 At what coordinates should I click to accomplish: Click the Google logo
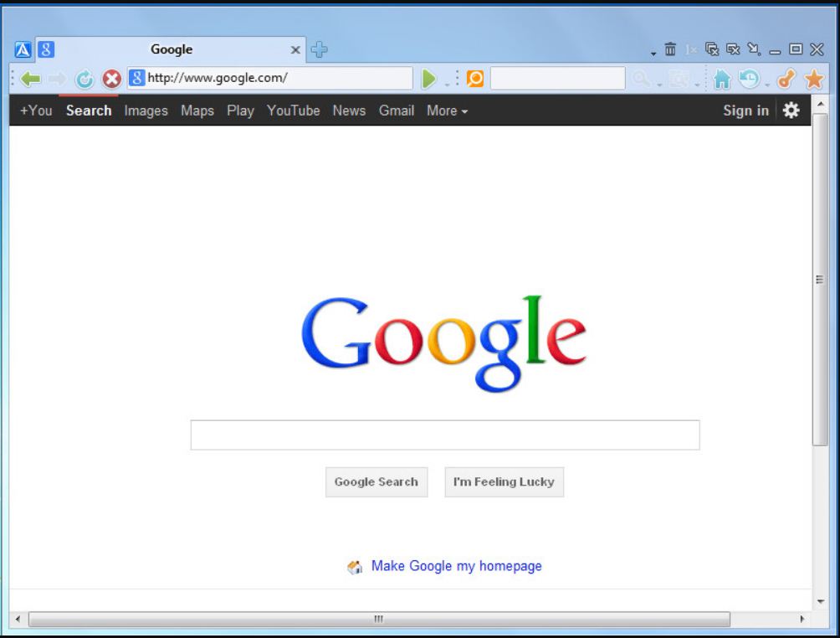click(x=443, y=343)
